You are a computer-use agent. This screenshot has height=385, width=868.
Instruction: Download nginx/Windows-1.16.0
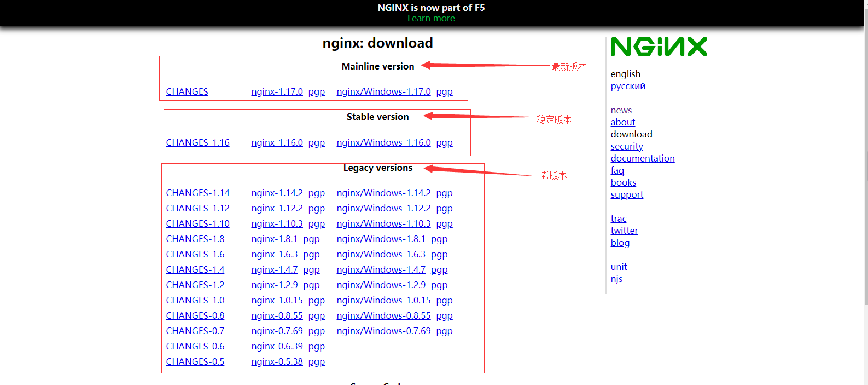(x=383, y=142)
